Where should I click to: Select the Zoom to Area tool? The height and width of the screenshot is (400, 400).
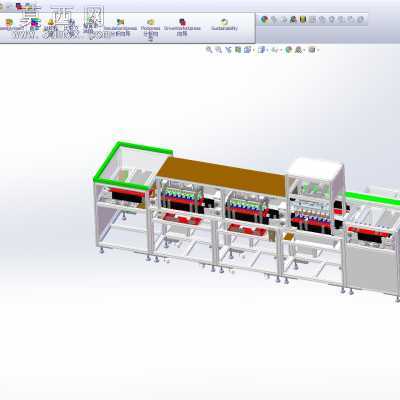[x=219, y=50]
